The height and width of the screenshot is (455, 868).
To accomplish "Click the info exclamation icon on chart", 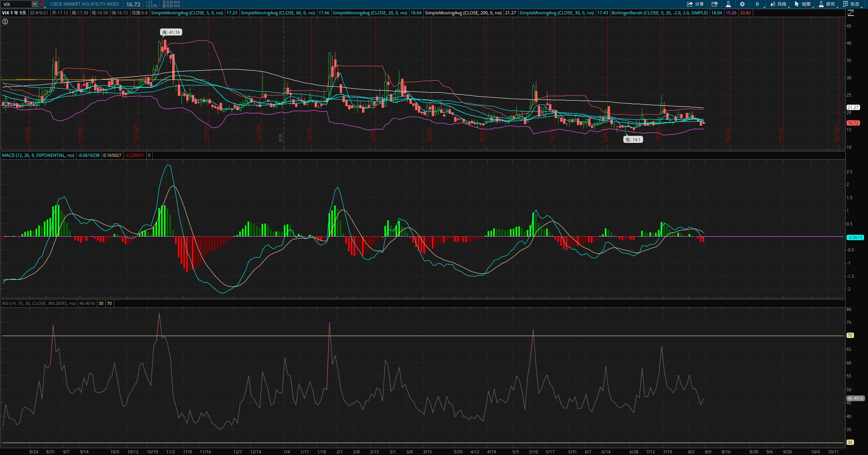I will (x=5, y=22).
